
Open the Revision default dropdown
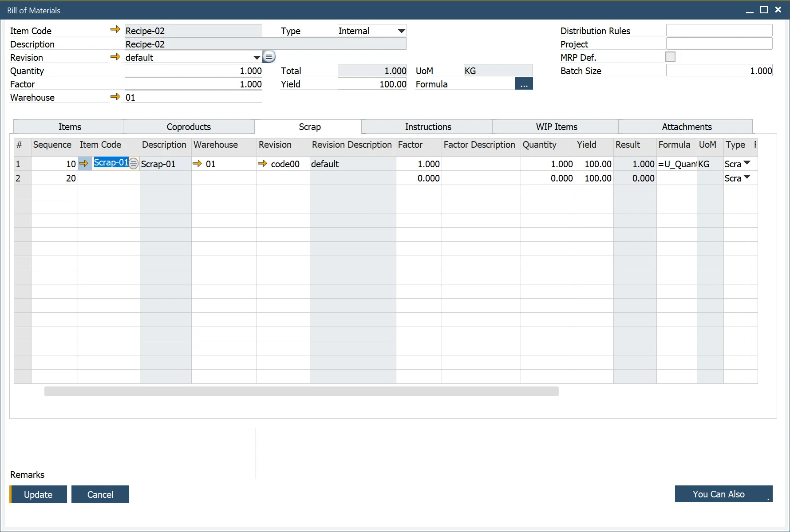pos(257,58)
